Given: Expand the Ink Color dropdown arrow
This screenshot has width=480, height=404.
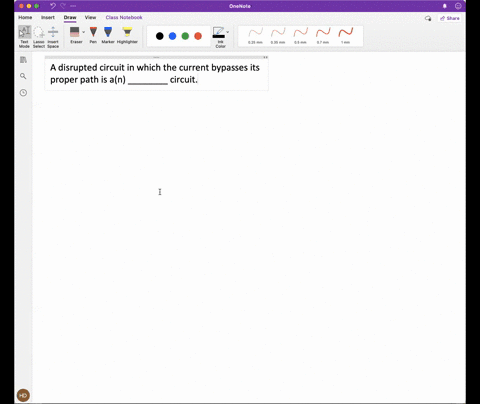Looking at the screenshot, I should (x=228, y=32).
